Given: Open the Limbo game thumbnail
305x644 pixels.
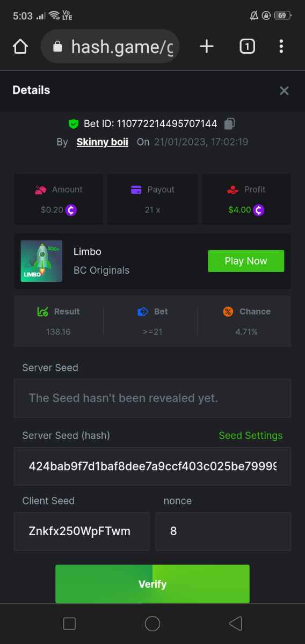Looking at the screenshot, I should tap(41, 261).
